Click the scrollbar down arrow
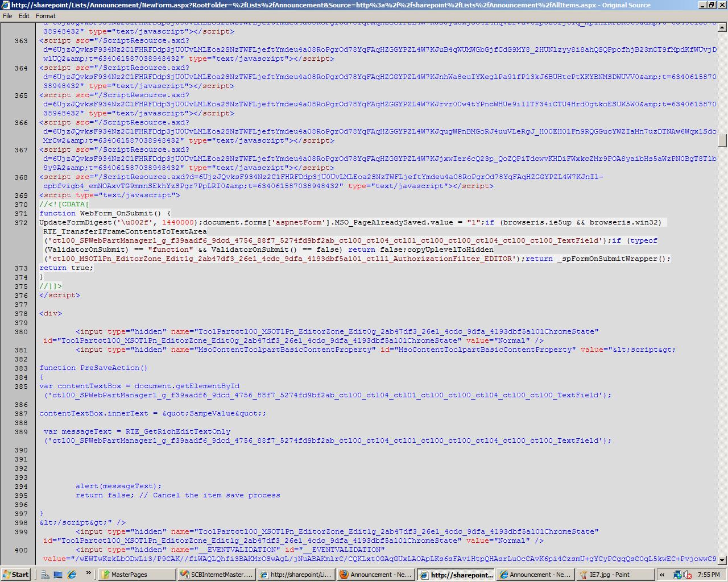728x582 pixels. click(x=722, y=560)
